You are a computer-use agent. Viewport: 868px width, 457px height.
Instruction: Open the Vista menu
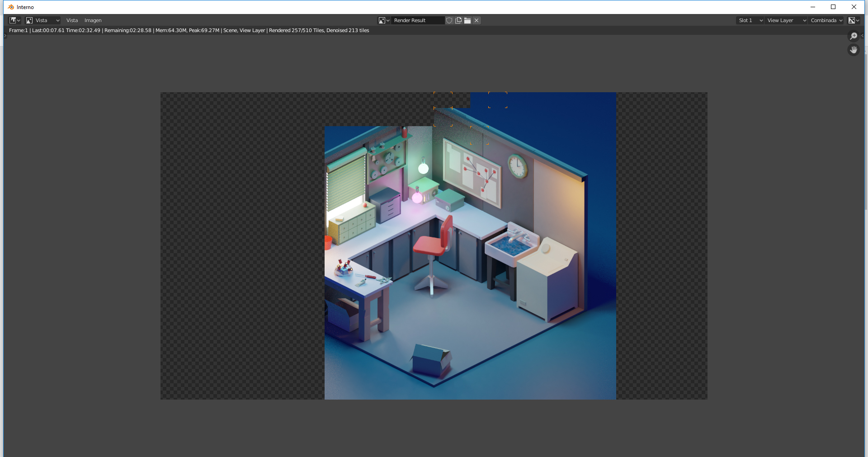click(72, 20)
